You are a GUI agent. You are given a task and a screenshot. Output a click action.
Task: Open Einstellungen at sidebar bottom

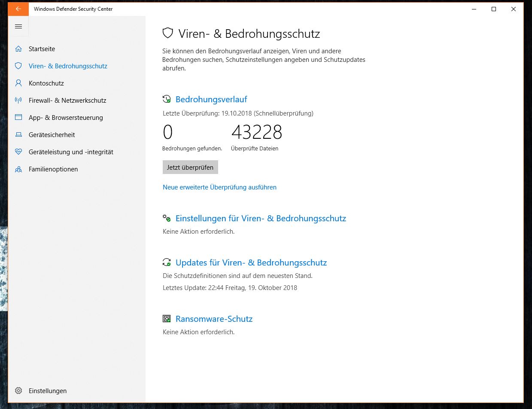(48, 391)
